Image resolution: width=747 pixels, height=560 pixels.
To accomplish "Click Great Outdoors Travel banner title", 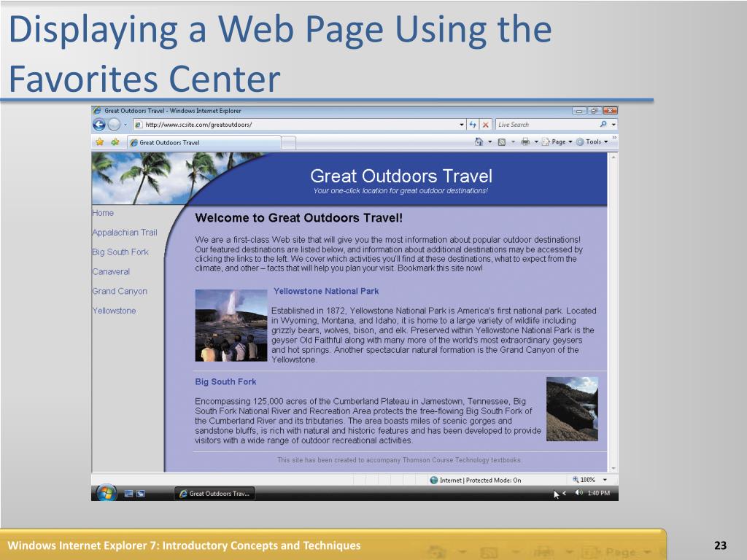I will click(401, 176).
